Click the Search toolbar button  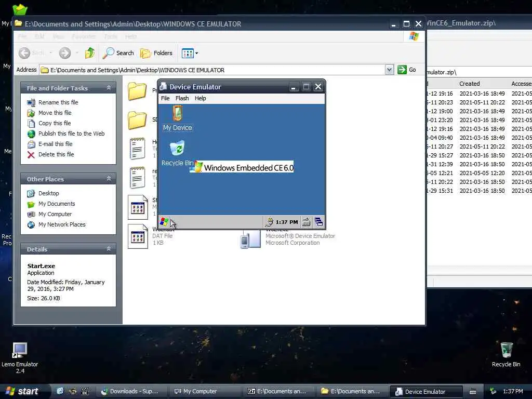coord(118,53)
